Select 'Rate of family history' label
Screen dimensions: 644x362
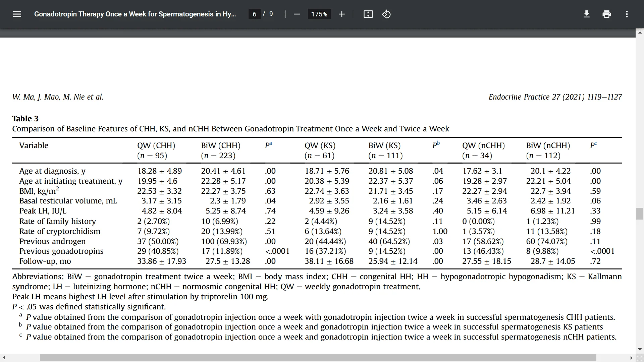pos(57,221)
